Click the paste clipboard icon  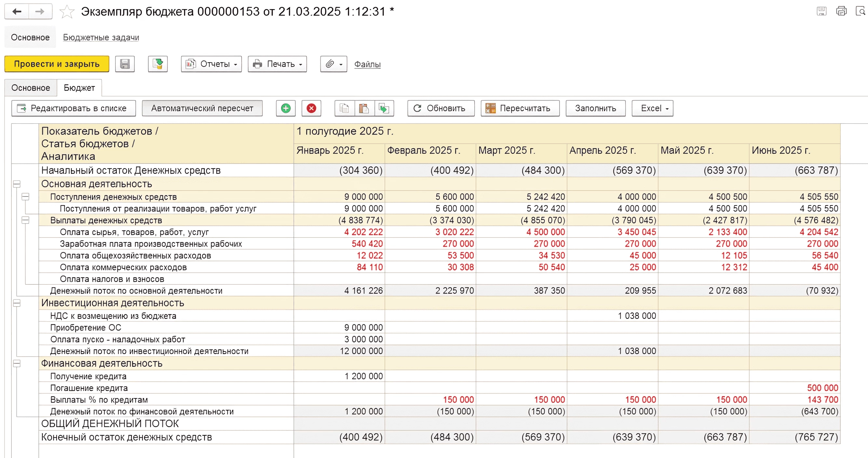(x=364, y=108)
